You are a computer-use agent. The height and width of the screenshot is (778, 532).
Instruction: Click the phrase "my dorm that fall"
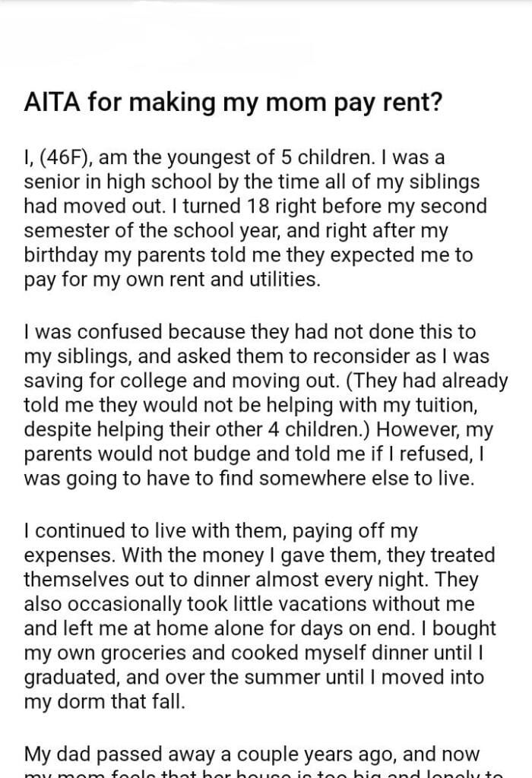click(x=104, y=701)
